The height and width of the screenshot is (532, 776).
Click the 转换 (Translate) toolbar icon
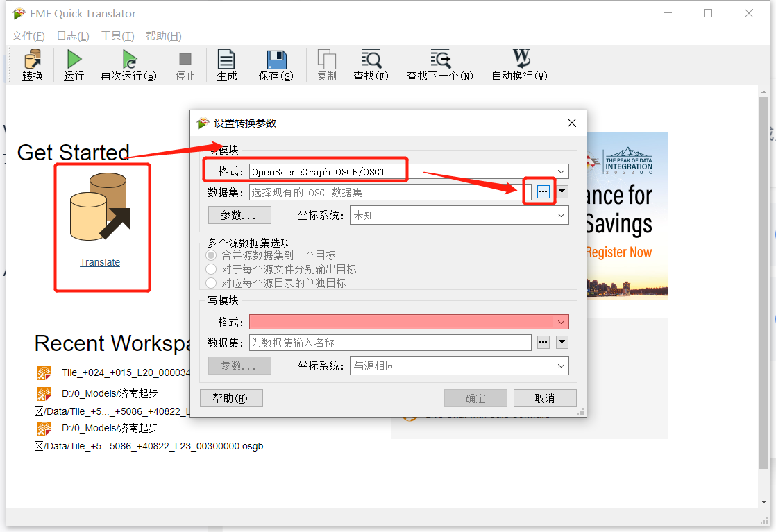[32, 65]
